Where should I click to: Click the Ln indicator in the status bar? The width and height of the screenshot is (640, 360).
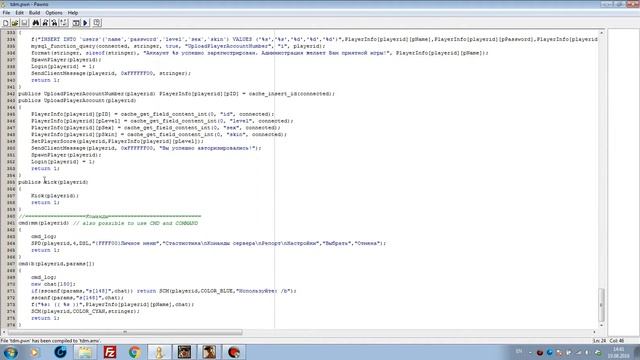pyautogui.click(x=599, y=341)
